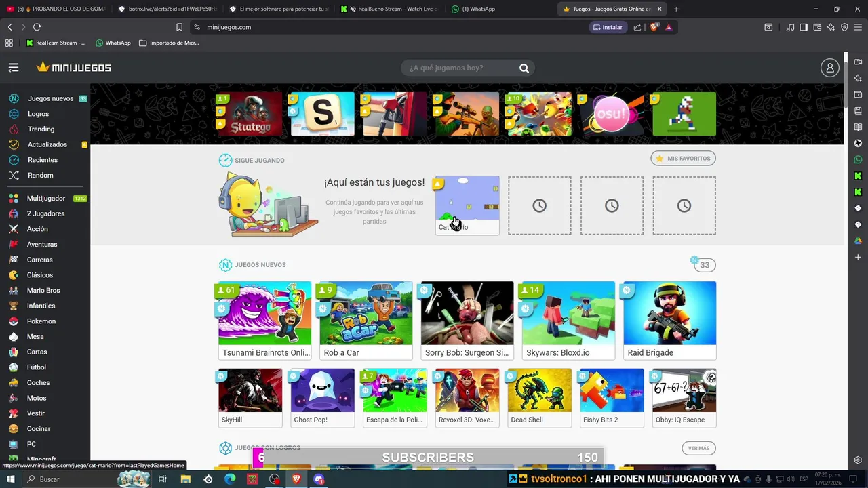Image resolution: width=868 pixels, height=488 pixels.
Task: Open the RealTeam Stream bookmark
Action: pos(56,43)
